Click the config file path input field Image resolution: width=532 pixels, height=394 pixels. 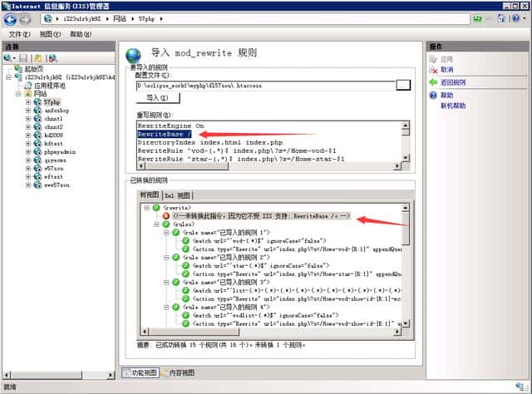(x=266, y=86)
